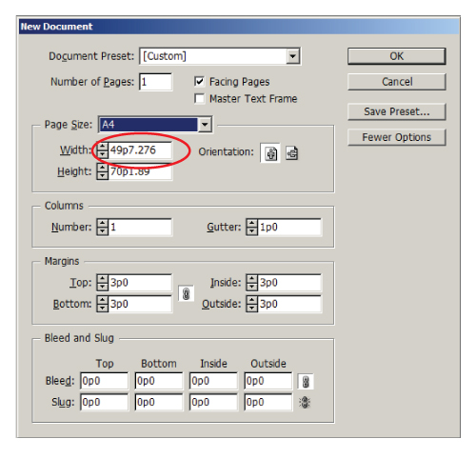Screen dimensions: 476x459
Task: Click Slug Top field
Action: tap(104, 402)
